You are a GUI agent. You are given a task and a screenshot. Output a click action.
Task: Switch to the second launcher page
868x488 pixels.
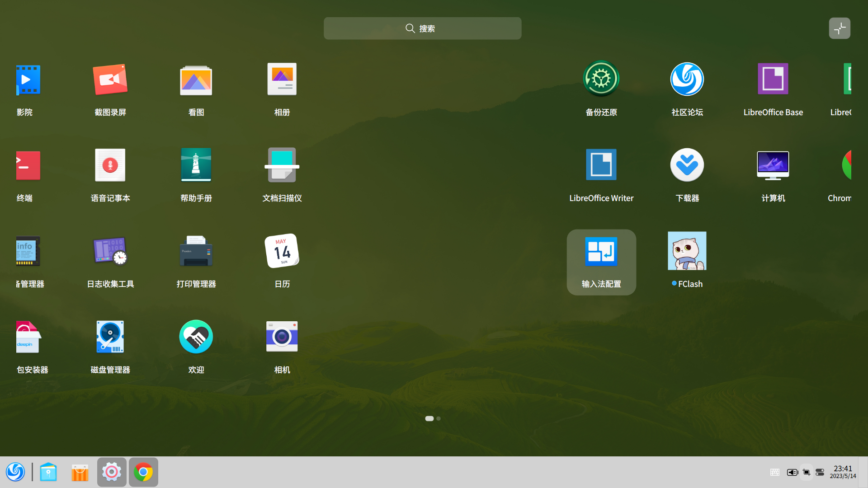(438, 418)
